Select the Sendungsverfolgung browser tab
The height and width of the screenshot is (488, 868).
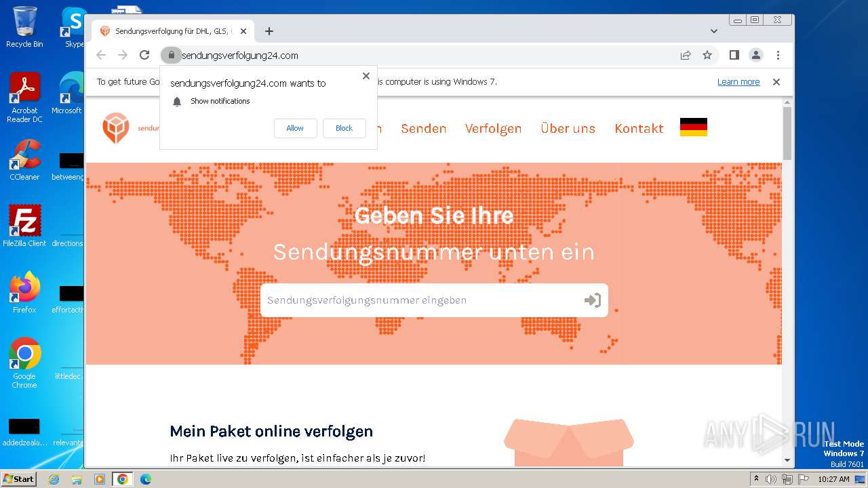coord(173,31)
